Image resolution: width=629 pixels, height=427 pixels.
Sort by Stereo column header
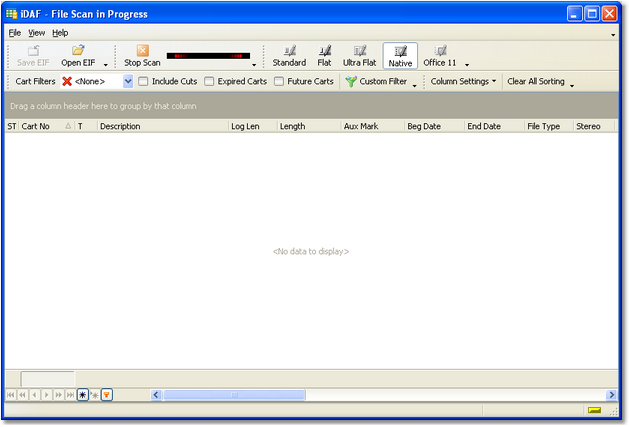click(594, 126)
